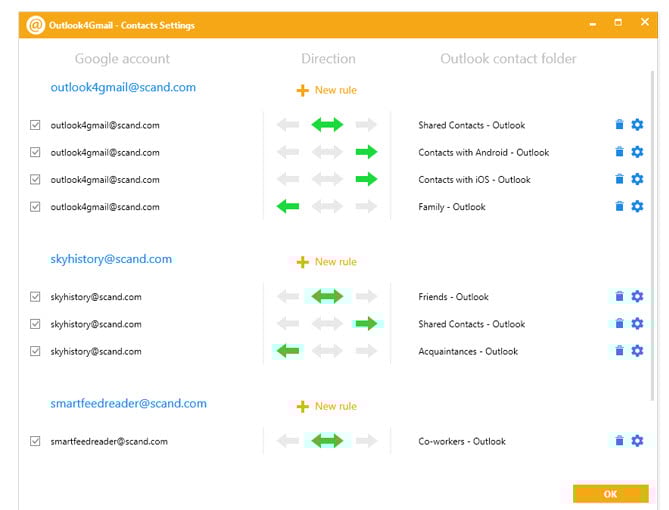Viewport: 669px width, 510px height.
Task: Toggle checkbox for Friends - Outlook rule
Action: 36,297
